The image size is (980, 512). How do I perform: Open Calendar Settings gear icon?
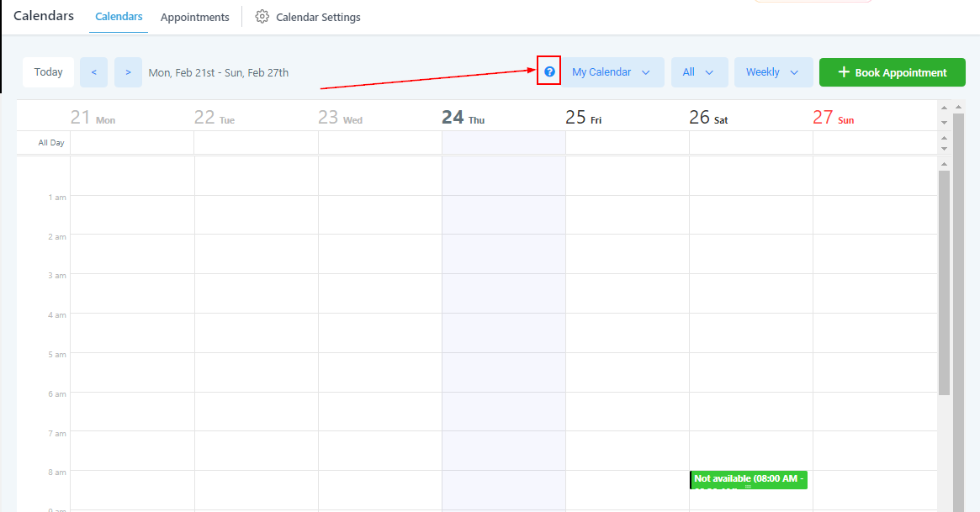(x=262, y=17)
